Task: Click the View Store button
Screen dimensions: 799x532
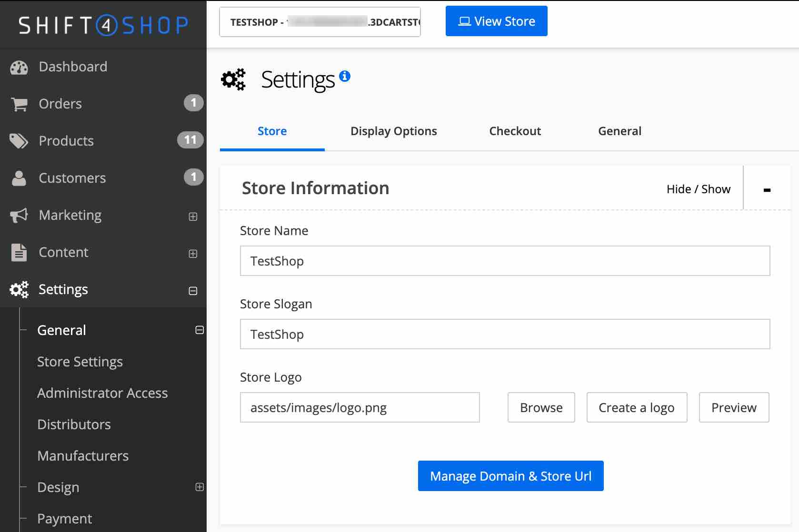Action: tap(496, 20)
